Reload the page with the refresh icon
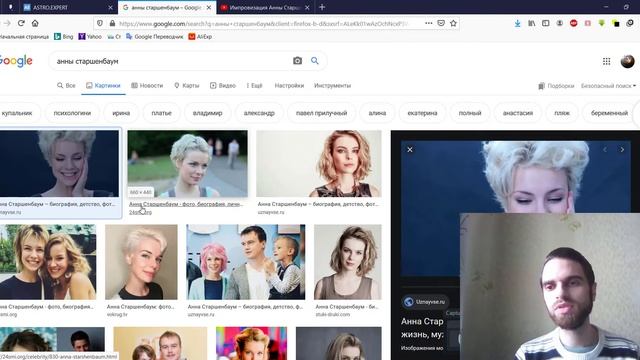640x360 pixels. pos(21,23)
